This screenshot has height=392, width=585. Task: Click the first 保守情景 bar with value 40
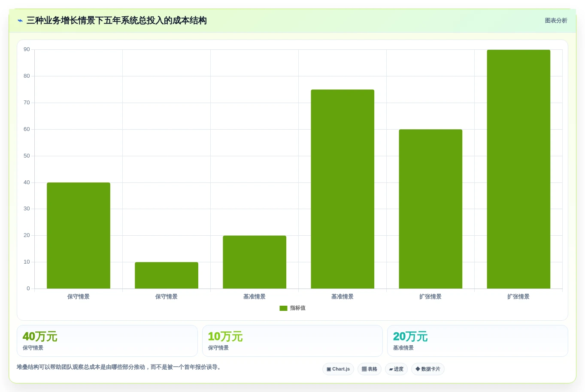coord(79,236)
